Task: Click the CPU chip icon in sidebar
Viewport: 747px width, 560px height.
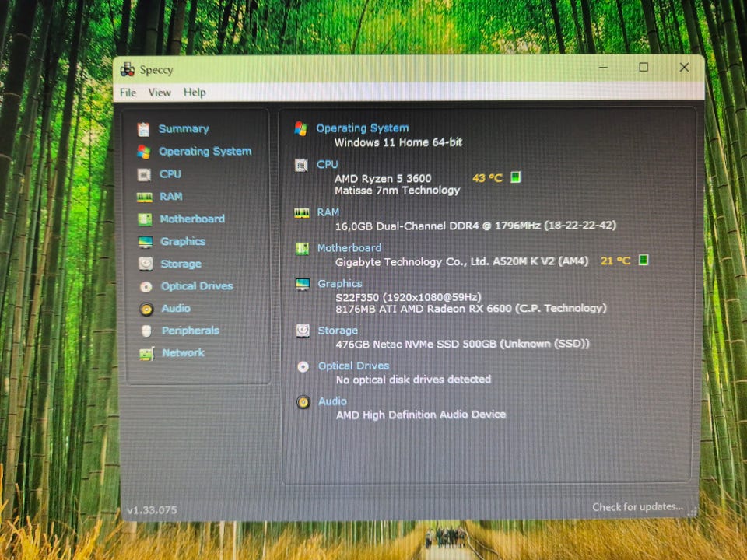Action: [x=144, y=174]
